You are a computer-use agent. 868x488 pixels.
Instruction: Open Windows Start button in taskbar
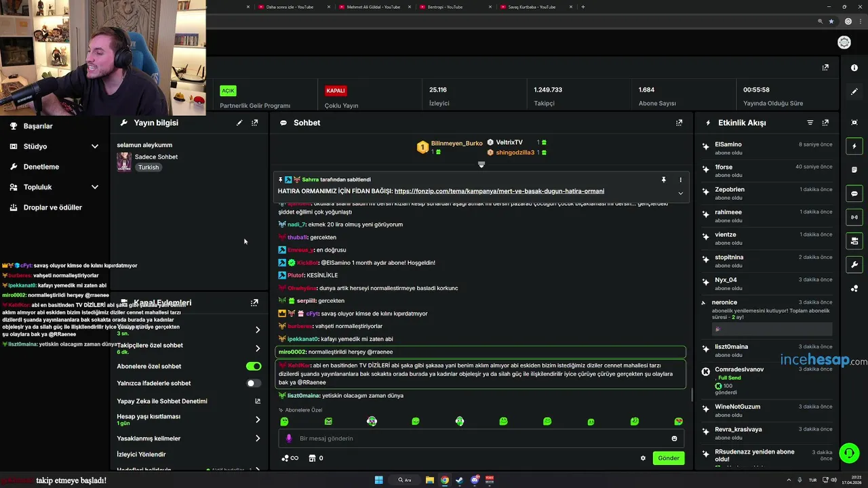pos(379,480)
